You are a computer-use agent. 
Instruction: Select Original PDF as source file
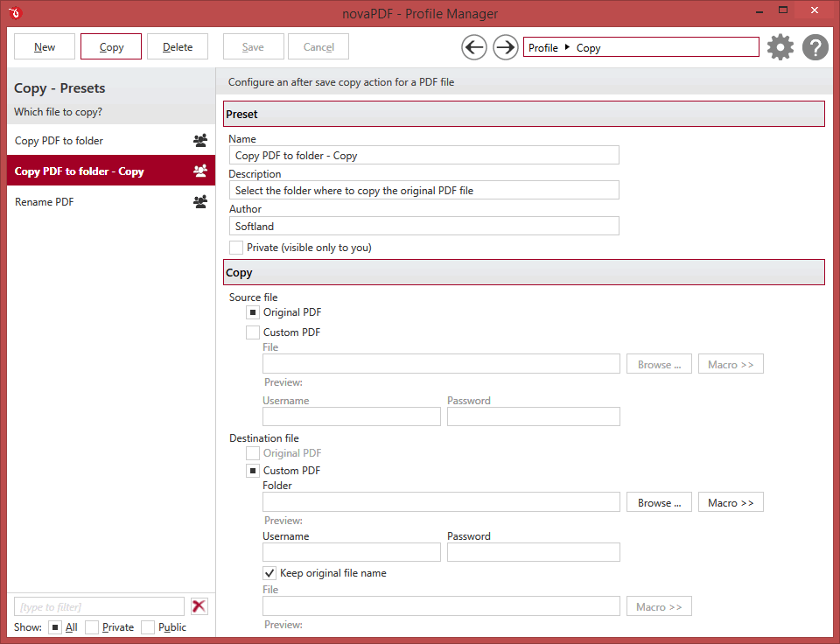pyautogui.click(x=253, y=312)
